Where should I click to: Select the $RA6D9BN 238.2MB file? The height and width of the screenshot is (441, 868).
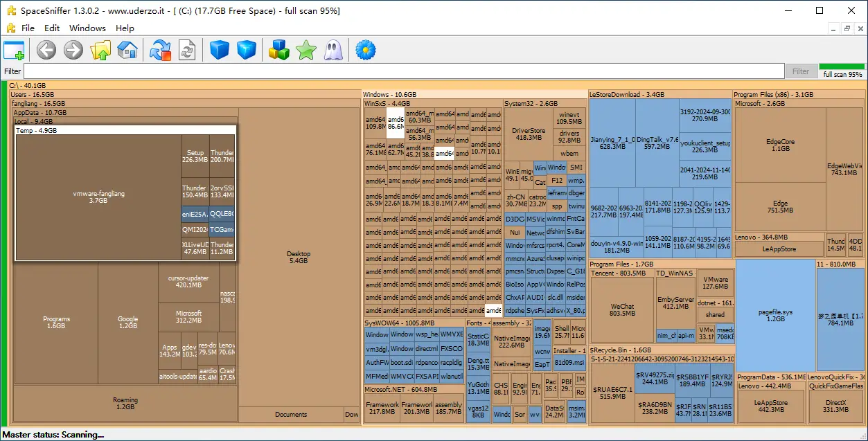tap(655, 408)
